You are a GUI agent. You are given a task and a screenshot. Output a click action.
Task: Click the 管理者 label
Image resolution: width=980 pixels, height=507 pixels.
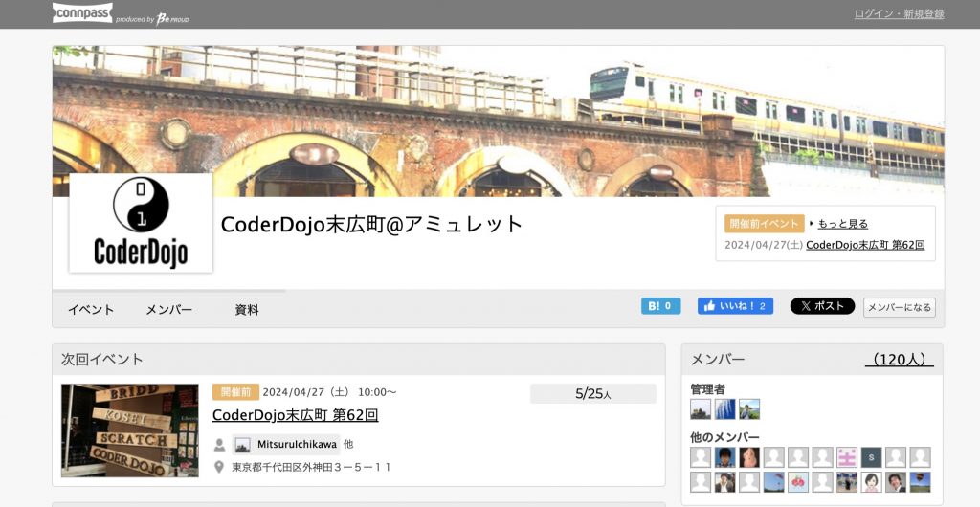coord(707,389)
